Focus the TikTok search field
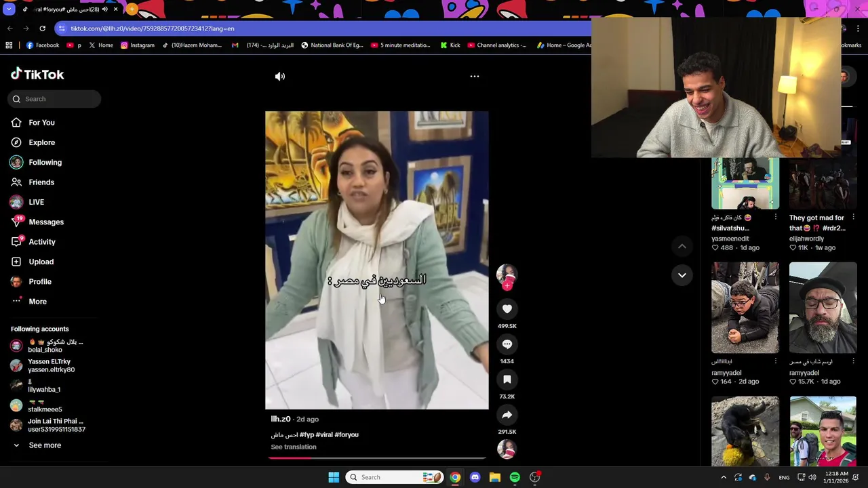This screenshot has height=488, width=868. tap(55, 99)
